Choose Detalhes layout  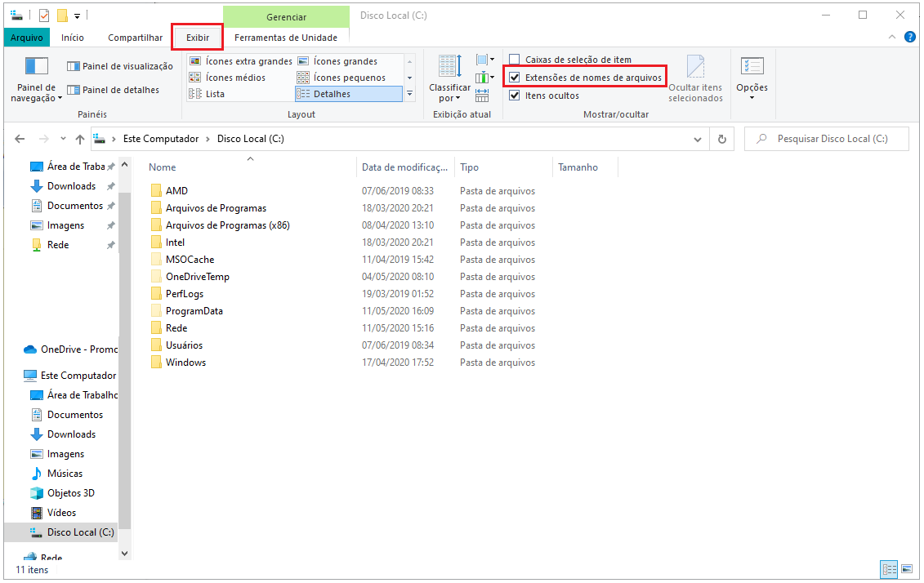(x=348, y=94)
